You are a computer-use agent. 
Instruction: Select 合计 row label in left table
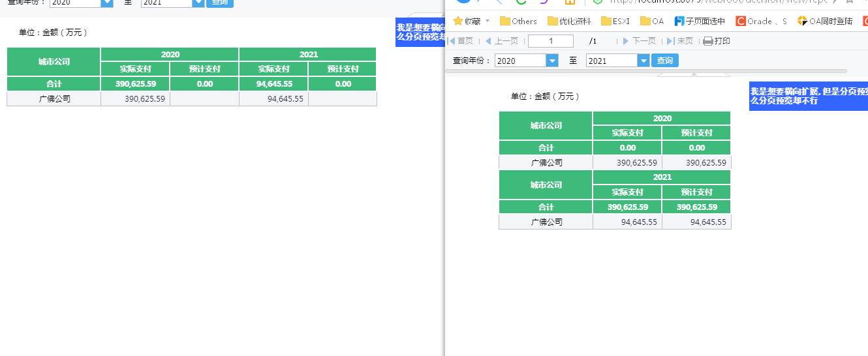pyautogui.click(x=54, y=84)
